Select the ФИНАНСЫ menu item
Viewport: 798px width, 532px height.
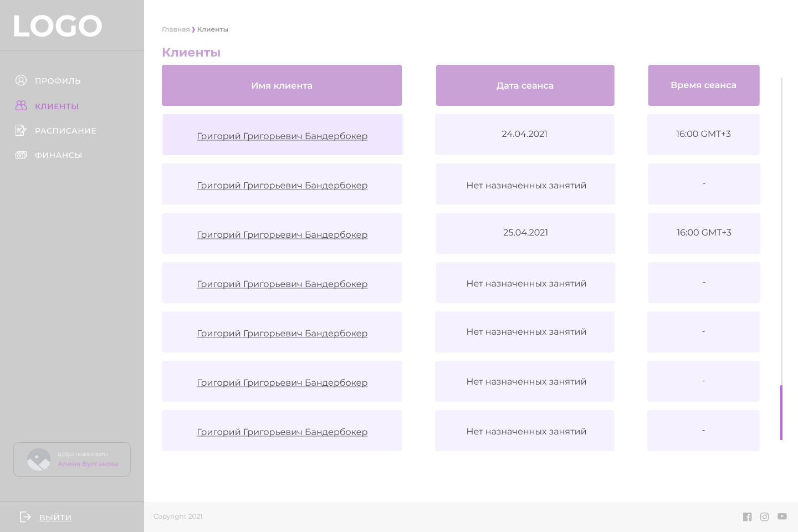click(58, 155)
